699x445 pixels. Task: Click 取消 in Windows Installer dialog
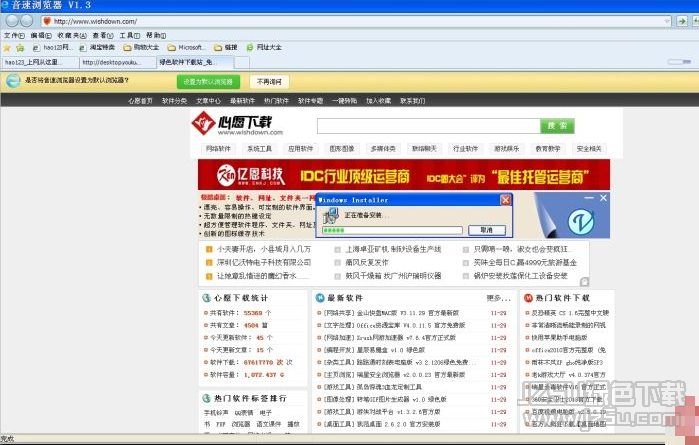(487, 230)
